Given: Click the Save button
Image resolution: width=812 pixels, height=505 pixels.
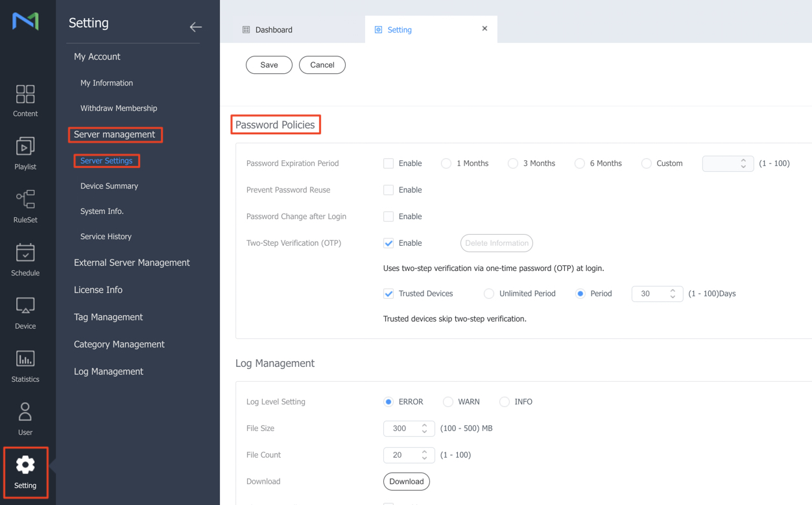Looking at the screenshot, I should (x=269, y=65).
